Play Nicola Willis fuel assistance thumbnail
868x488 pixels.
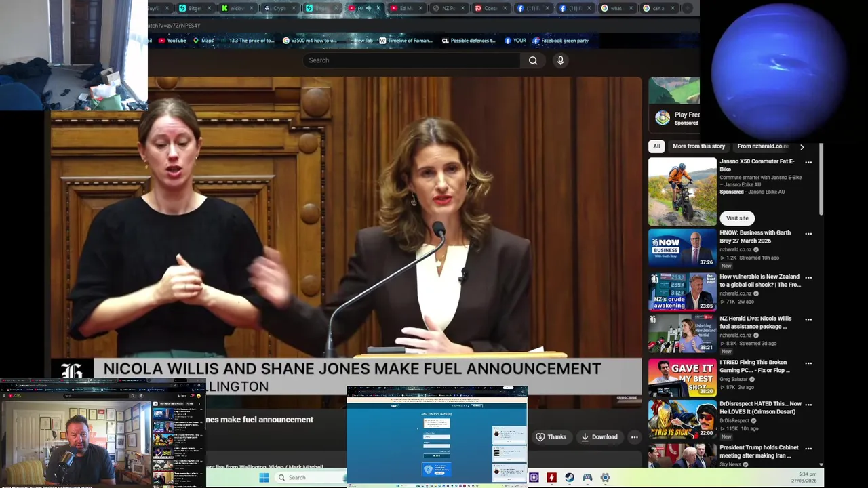coord(682,334)
